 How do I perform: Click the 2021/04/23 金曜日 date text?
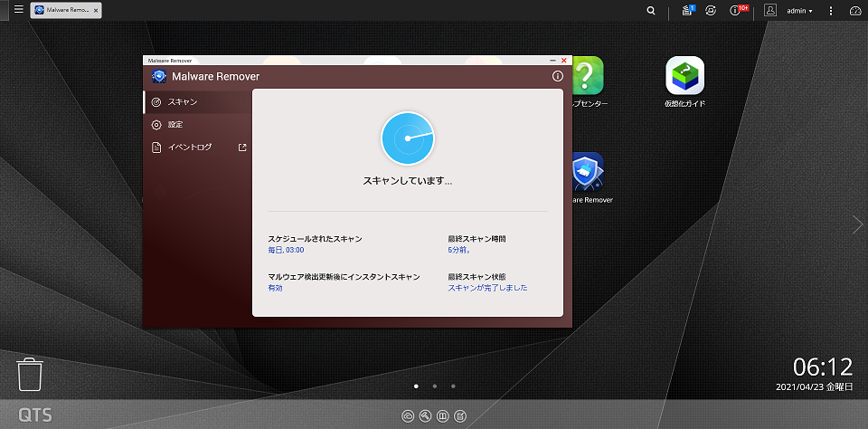(815, 386)
